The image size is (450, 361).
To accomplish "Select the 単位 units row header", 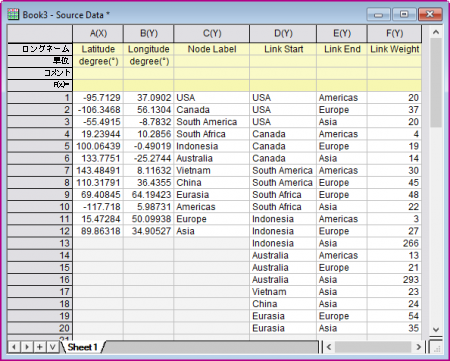I will [40, 61].
